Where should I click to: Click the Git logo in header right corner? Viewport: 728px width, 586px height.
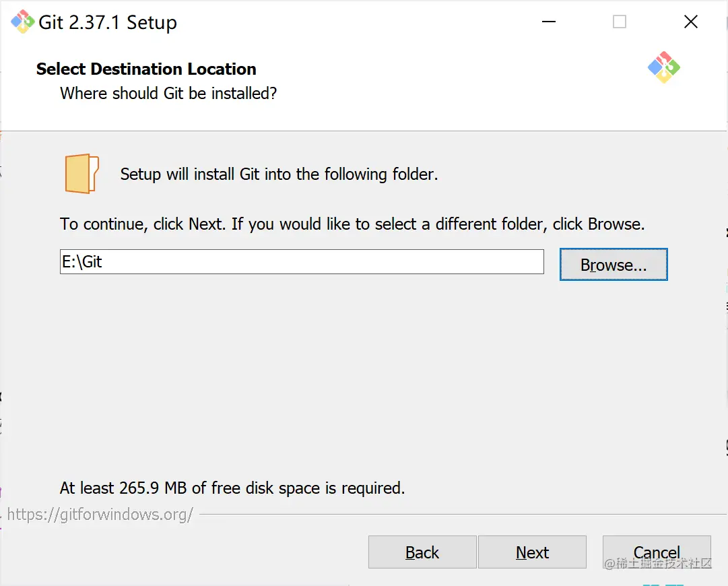click(x=664, y=68)
